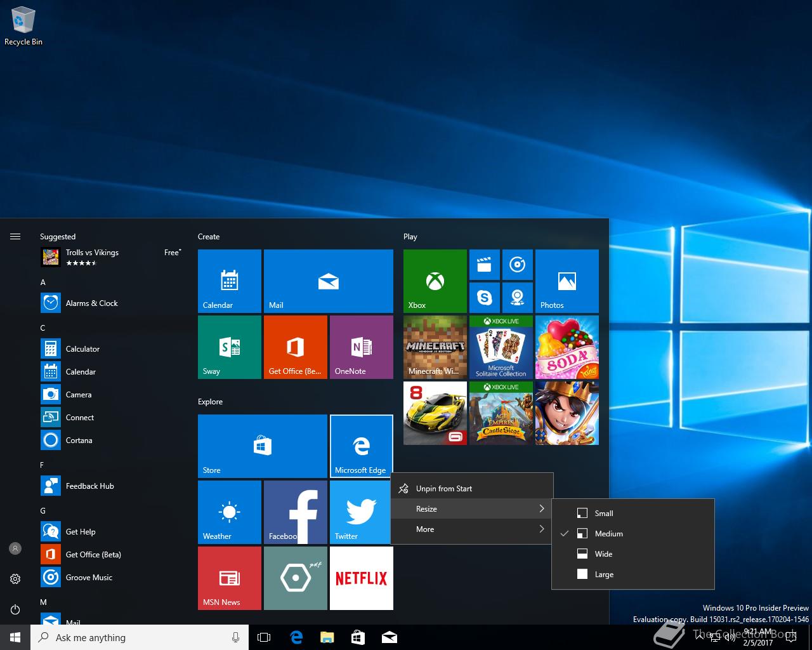Click the Windows Start button

pyautogui.click(x=15, y=637)
